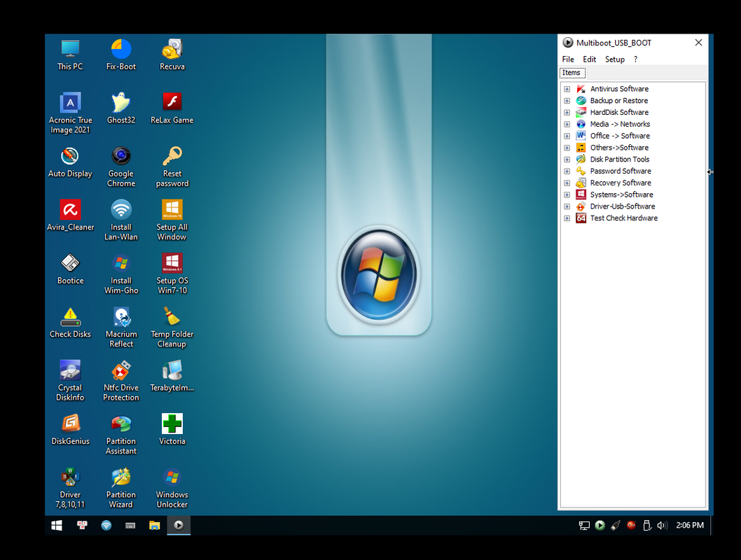Expand Office -> Software node
This screenshot has width=741, height=560.
(x=567, y=136)
